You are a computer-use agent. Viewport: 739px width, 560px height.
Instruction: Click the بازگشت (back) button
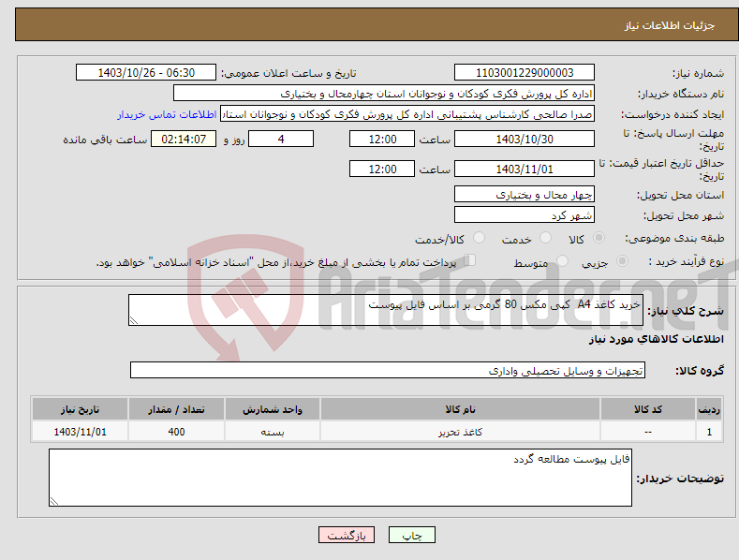347,535
